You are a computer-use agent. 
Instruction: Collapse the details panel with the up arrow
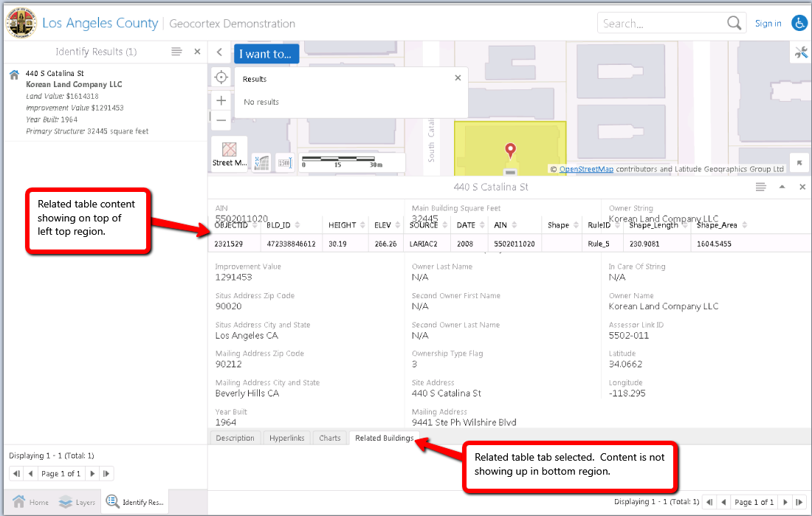click(x=782, y=187)
